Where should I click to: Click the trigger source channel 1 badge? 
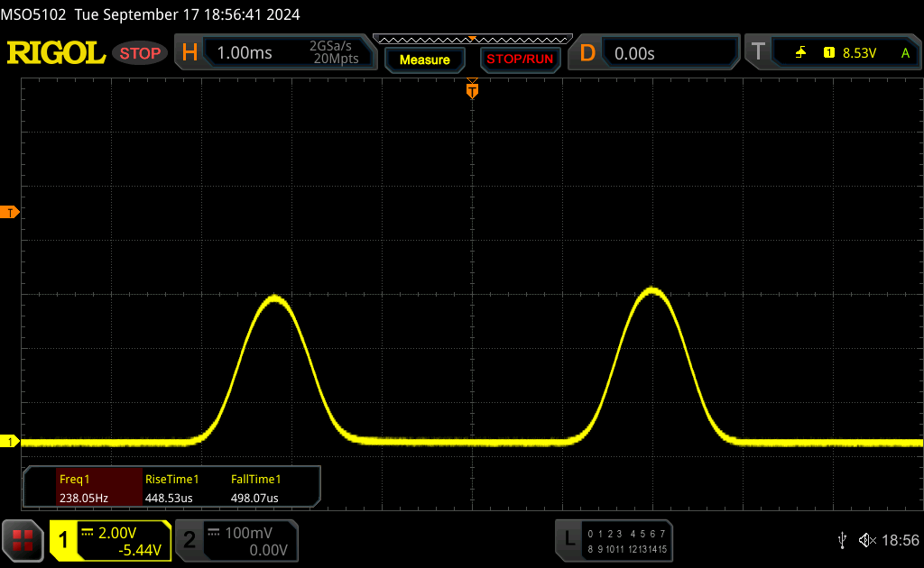click(829, 53)
